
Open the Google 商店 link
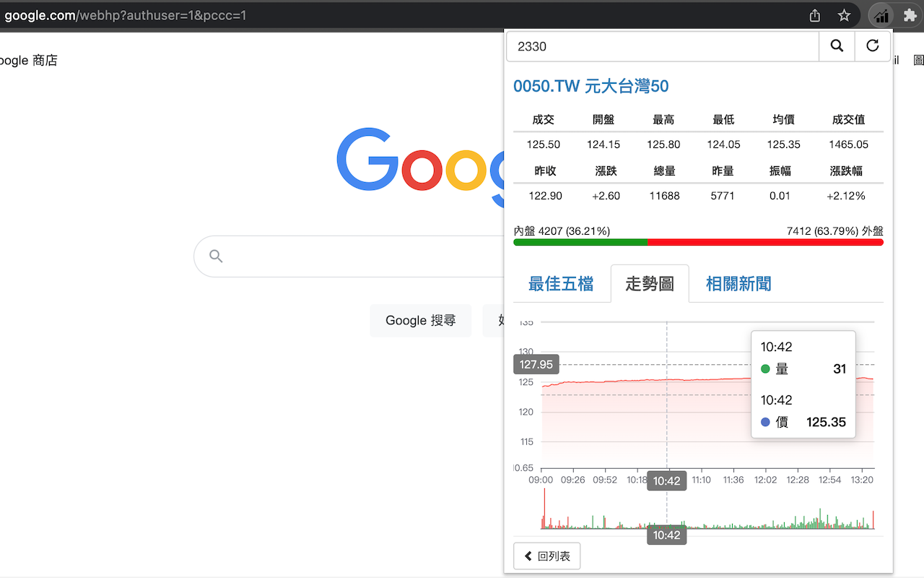[x=28, y=61]
